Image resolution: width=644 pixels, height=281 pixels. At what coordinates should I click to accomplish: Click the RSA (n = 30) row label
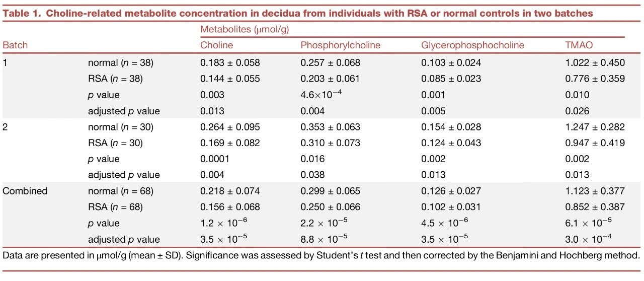point(116,143)
